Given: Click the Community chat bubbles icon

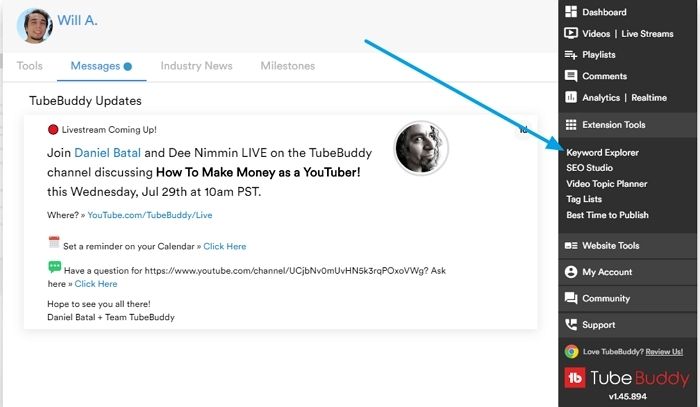Looking at the screenshot, I should click(x=571, y=298).
